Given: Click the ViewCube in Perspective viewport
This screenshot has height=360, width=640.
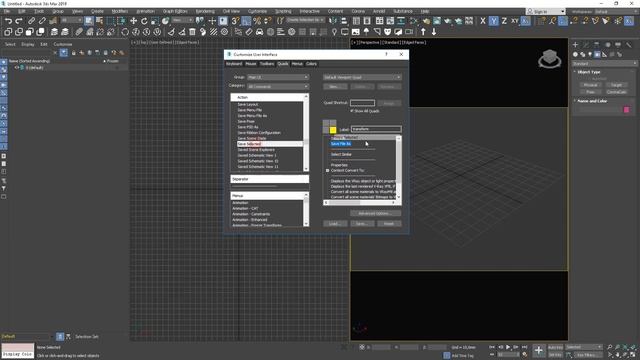Looking at the screenshot, I should click(x=549, y=58).
